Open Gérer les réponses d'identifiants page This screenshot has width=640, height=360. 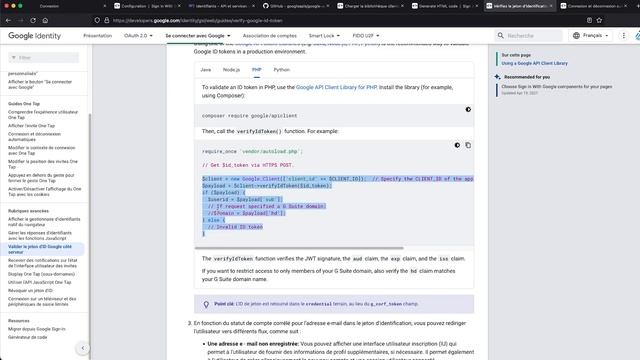[40, 236]
